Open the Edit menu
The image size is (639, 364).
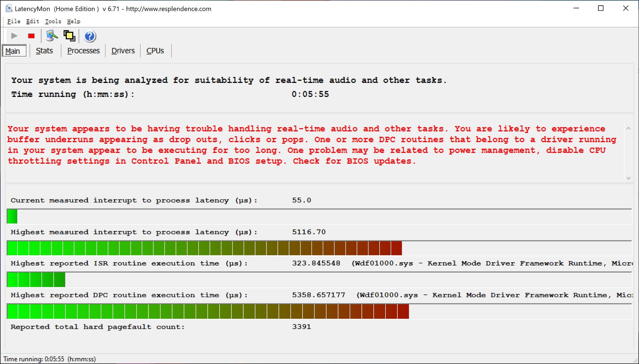coord(33,21)
